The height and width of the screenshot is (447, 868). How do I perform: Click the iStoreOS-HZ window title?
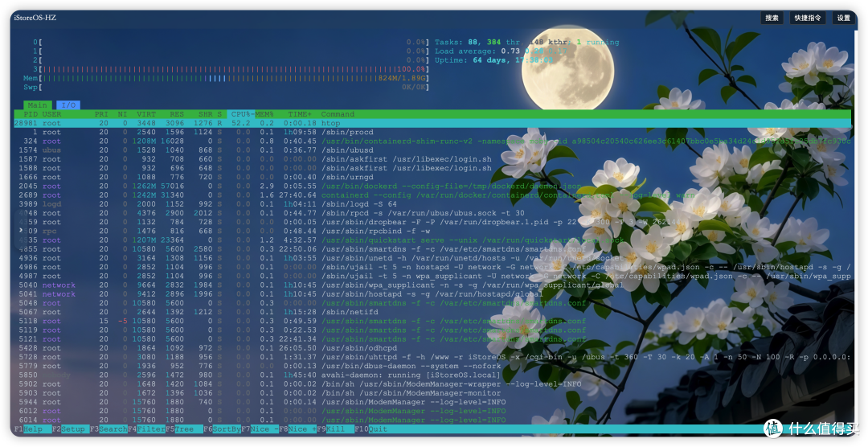[x=35, y=18]
